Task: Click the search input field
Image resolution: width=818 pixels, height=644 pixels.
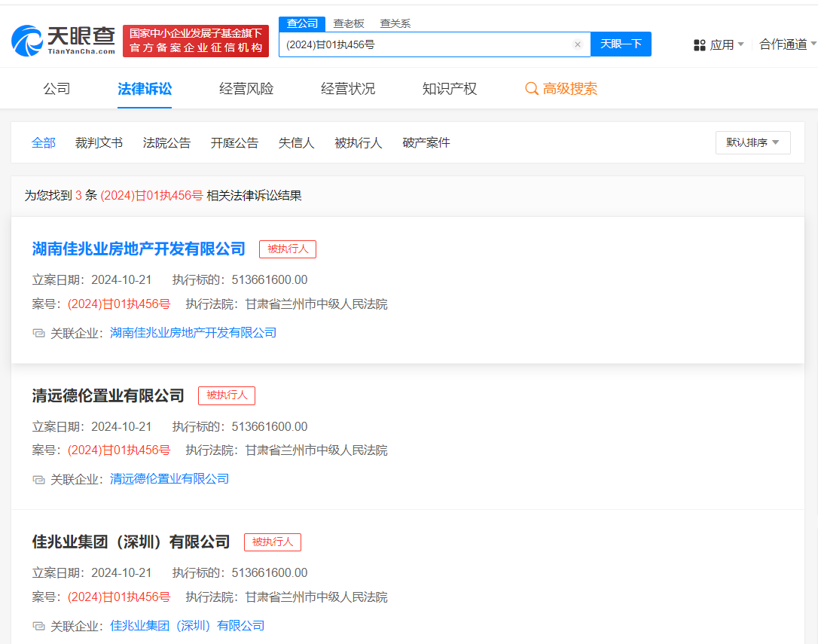Action: 426,44
